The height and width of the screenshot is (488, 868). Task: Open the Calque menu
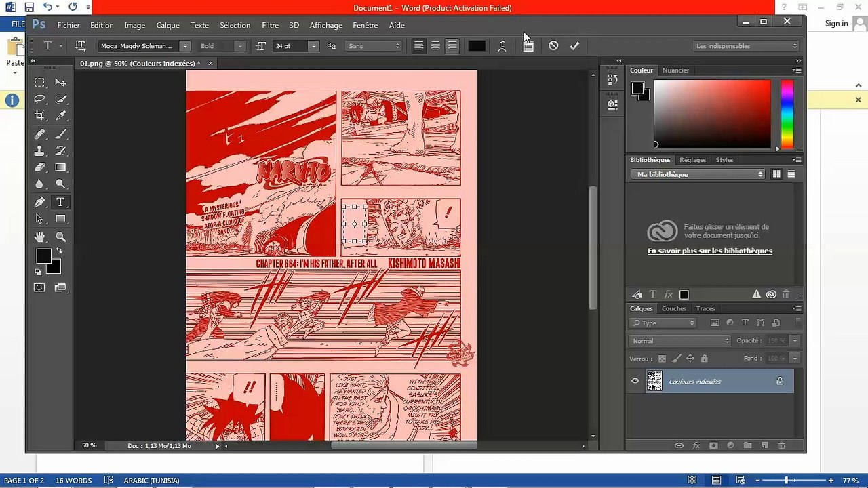167,25
